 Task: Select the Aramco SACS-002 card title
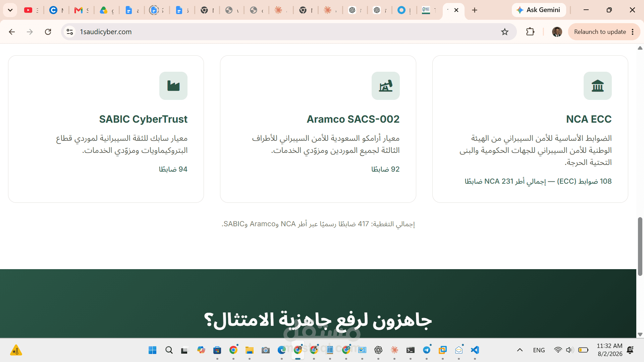[353, 119]
